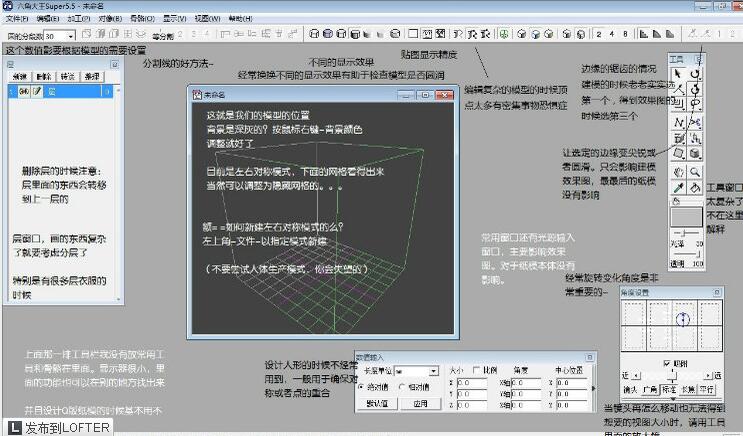Expand the subdivision count dropdown showing 30

71,36
